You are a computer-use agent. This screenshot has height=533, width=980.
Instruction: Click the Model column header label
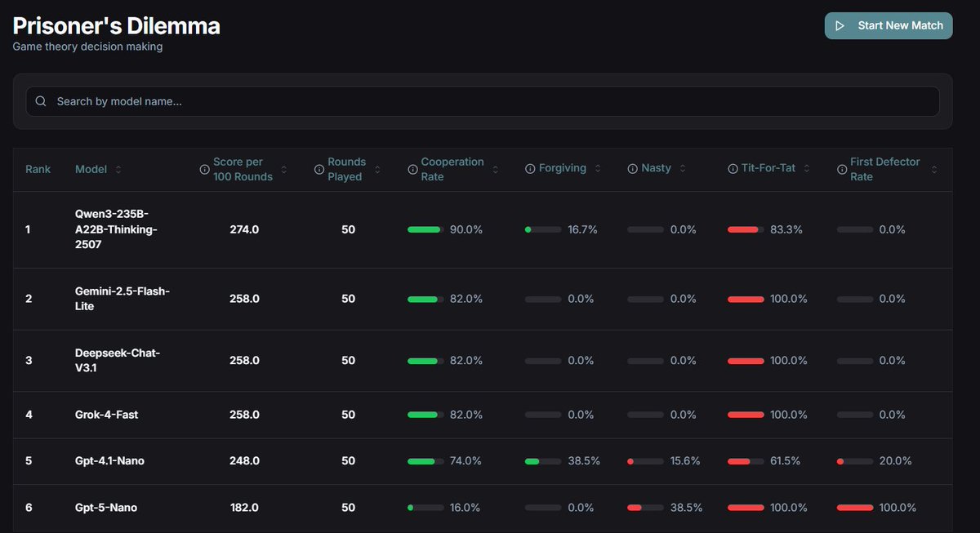click(91, 169)
